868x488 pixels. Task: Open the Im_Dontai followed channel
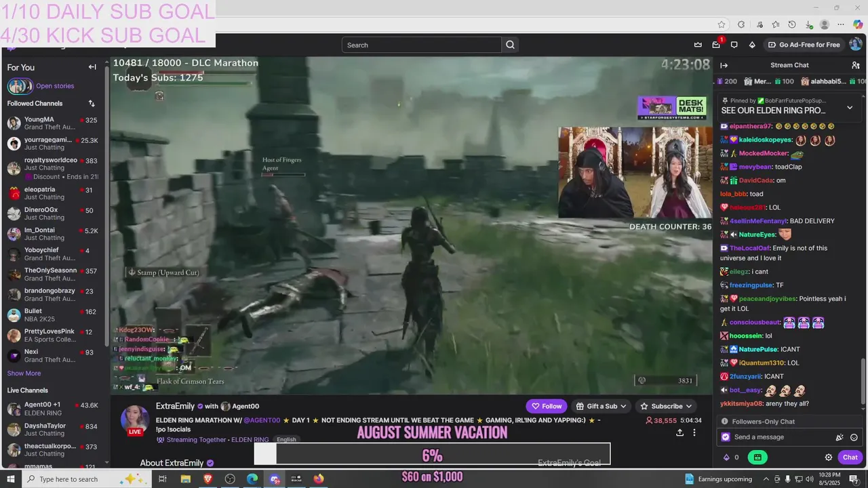52,234
